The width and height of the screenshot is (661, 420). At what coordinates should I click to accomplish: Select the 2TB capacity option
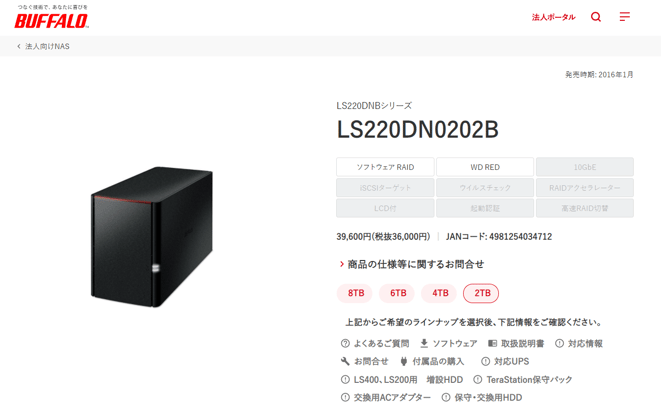(481, 293)
